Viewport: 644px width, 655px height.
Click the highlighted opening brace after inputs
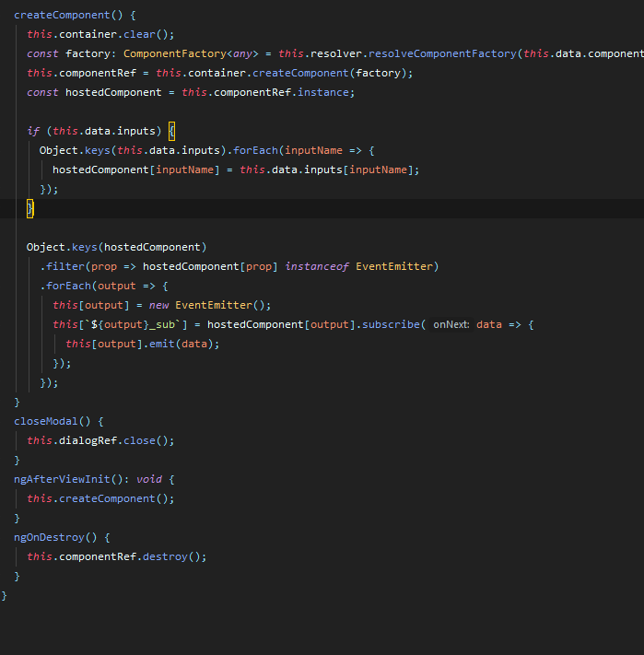tap(171, 131)
